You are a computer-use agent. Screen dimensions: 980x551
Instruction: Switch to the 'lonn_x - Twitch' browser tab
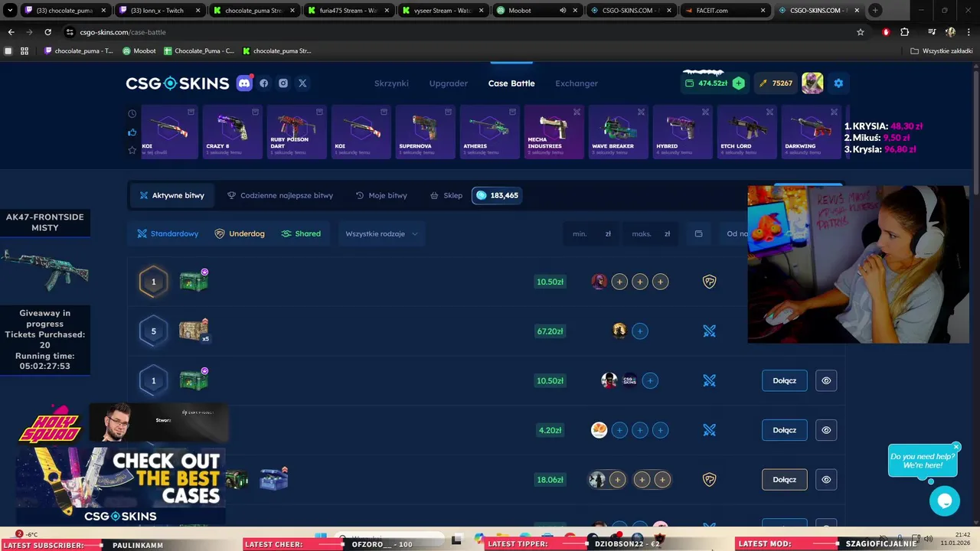160,11
